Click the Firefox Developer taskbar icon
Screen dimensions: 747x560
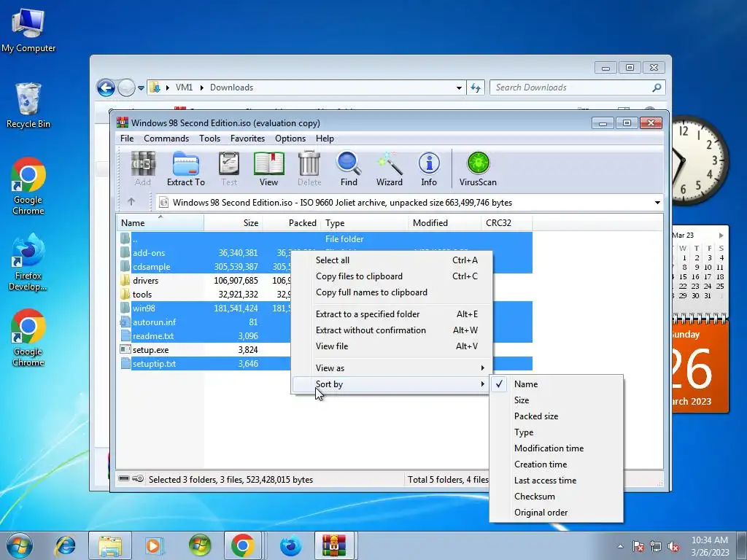[x=290, y=545]
